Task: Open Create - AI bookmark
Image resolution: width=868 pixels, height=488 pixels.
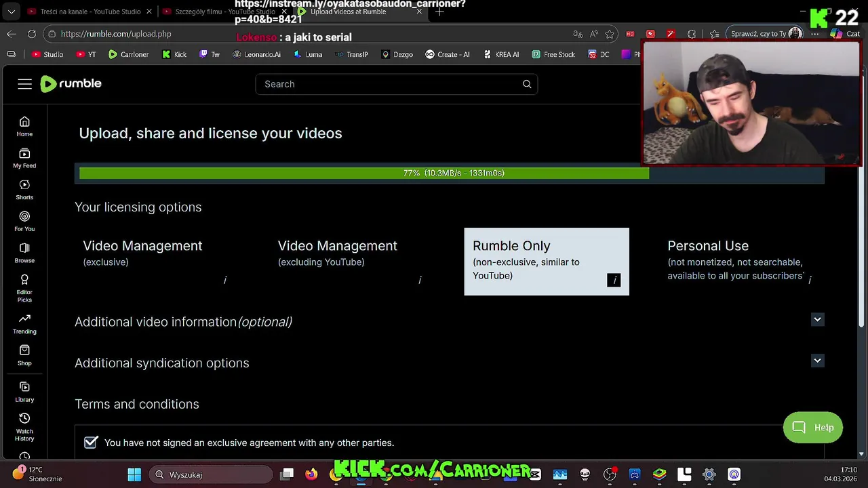Action: point(448,54)
